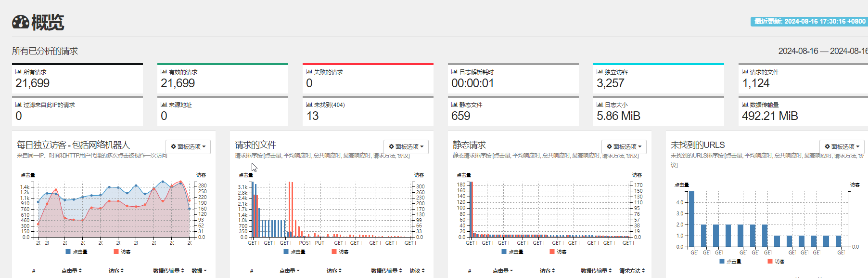
Task: Click the chart icon next to 独立访客
Action: pyautogui.click(x=600, y=72)
